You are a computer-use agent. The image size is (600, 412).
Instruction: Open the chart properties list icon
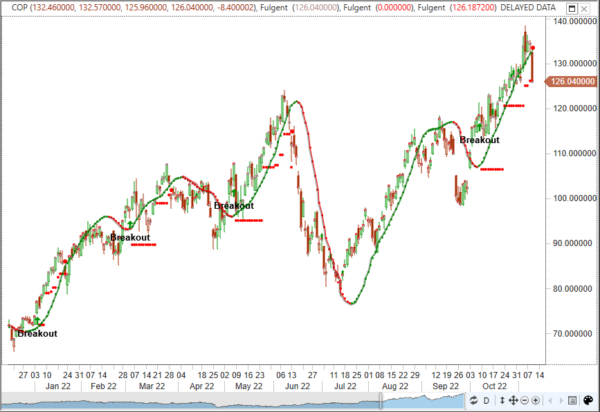tap(572, 400)
